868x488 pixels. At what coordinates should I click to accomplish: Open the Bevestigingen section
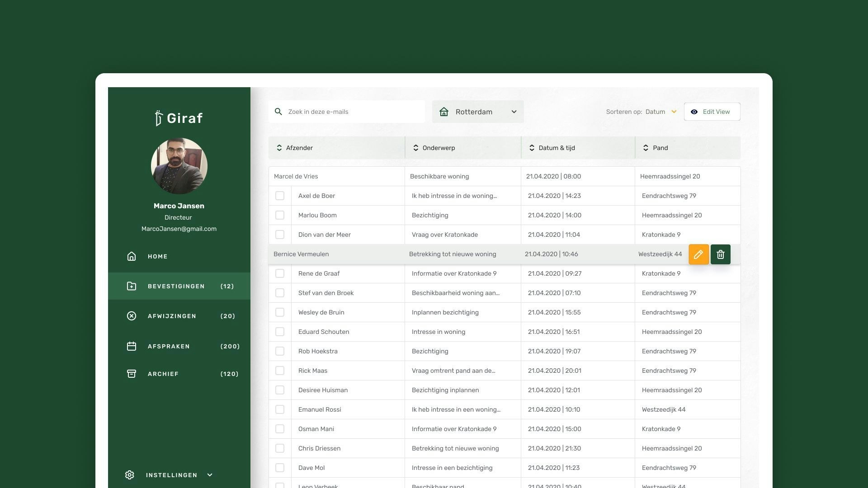(176, 286)
